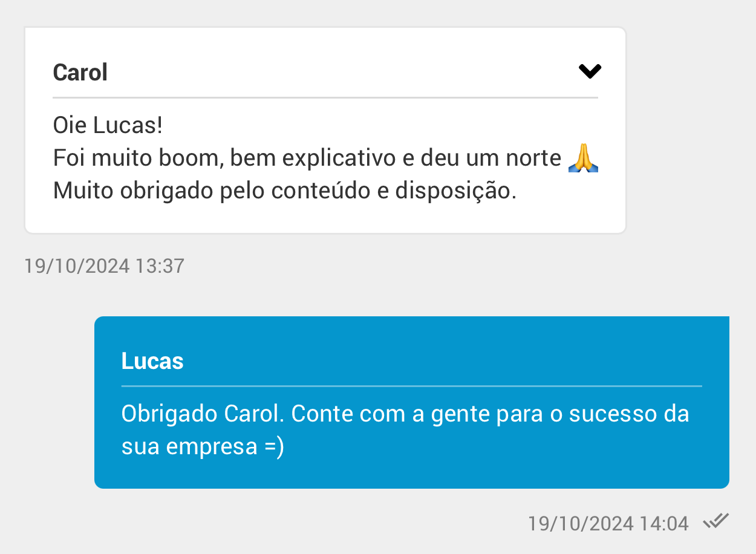Click the sender name Lucas
The height and width of the screenshot is (554, 756).
(152, 361)
